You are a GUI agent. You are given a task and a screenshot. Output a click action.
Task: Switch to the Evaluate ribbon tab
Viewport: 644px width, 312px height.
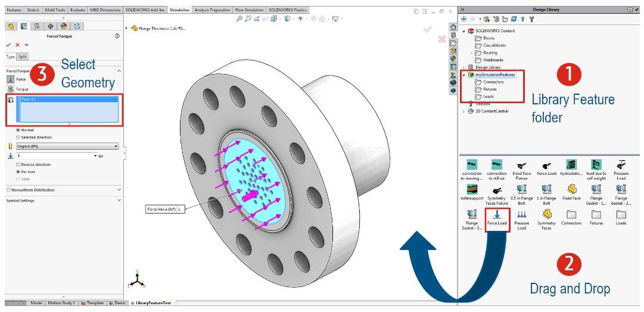pos(77,10)
